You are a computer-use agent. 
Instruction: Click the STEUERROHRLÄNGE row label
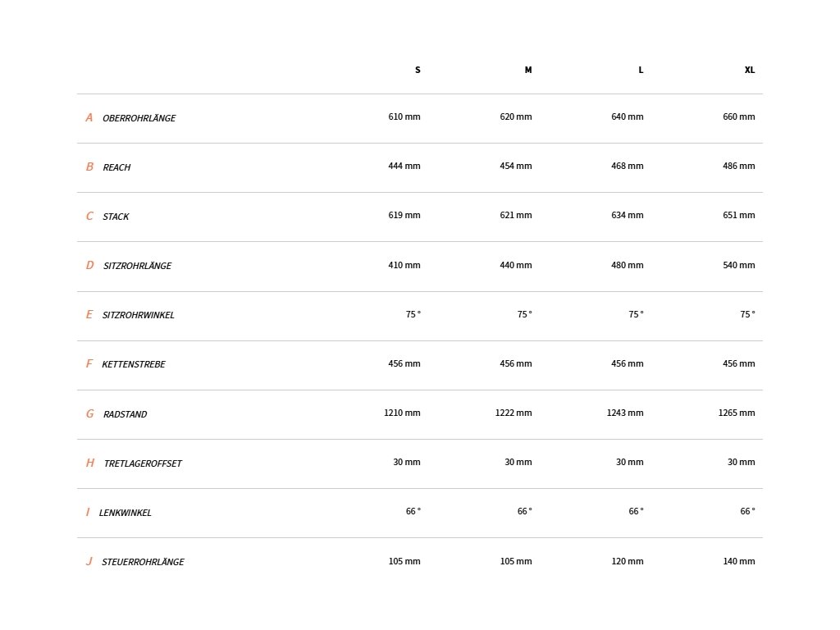143,561
